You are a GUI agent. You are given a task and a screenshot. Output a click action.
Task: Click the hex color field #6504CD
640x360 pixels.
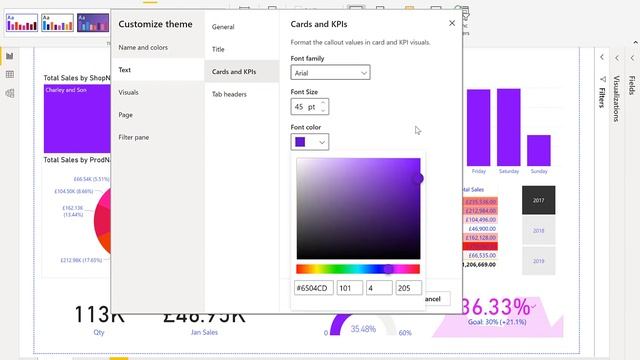pyautogui.click(x=313, y=288)
